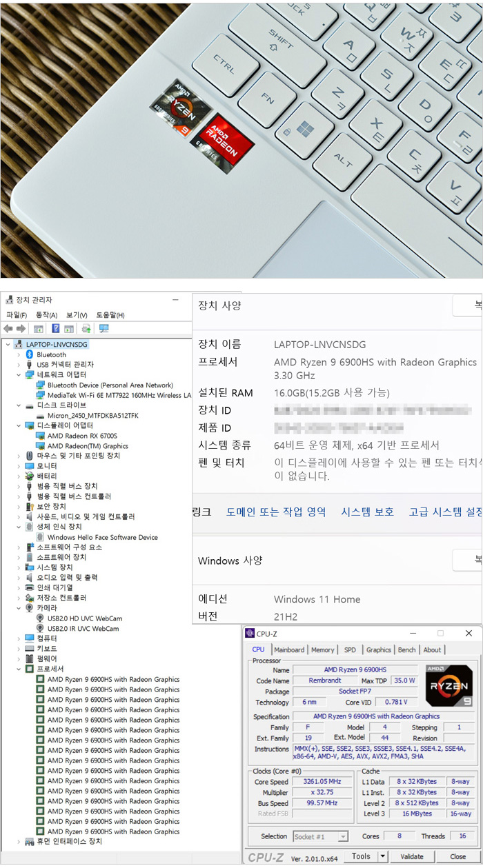Open the 시스템 보호 link
This screenshot has height=868, width=483.
[367, 512]
